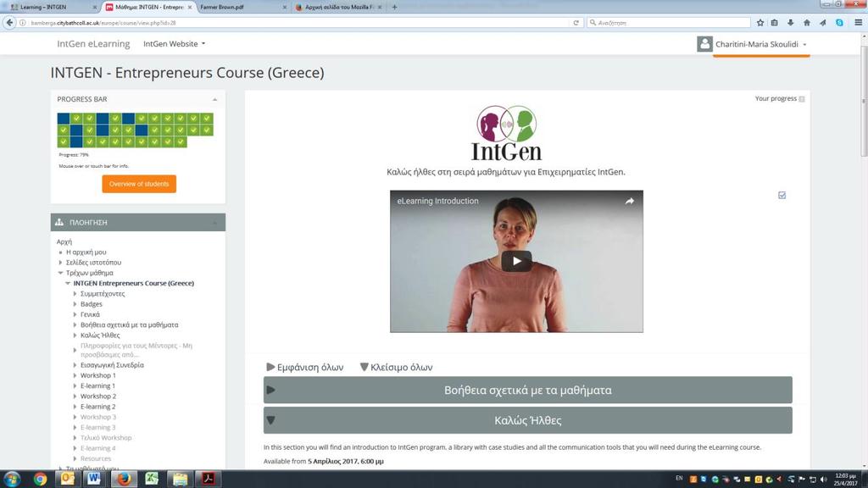Open Καλώς Ήλθες in the navigation tree
868x488 pixels.
coord(100,335)
